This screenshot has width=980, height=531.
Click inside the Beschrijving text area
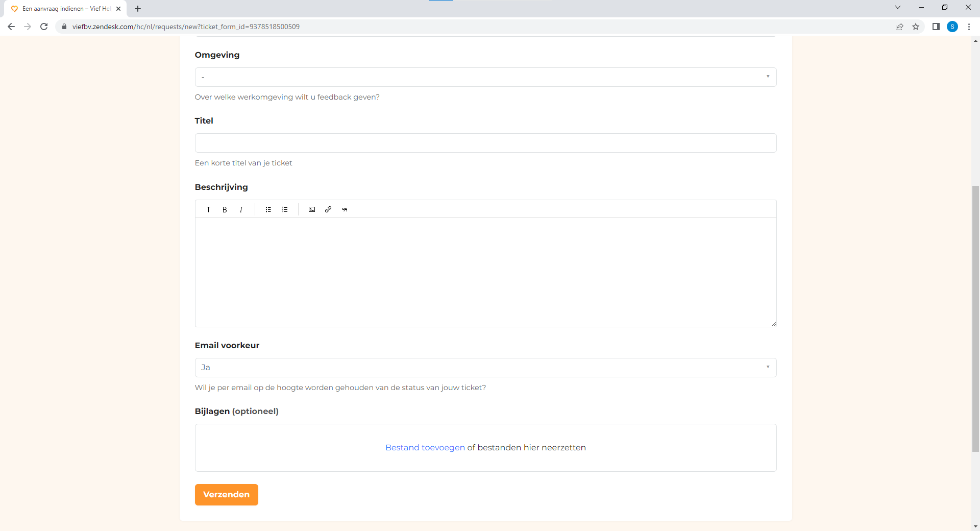[x=485, y=272]
